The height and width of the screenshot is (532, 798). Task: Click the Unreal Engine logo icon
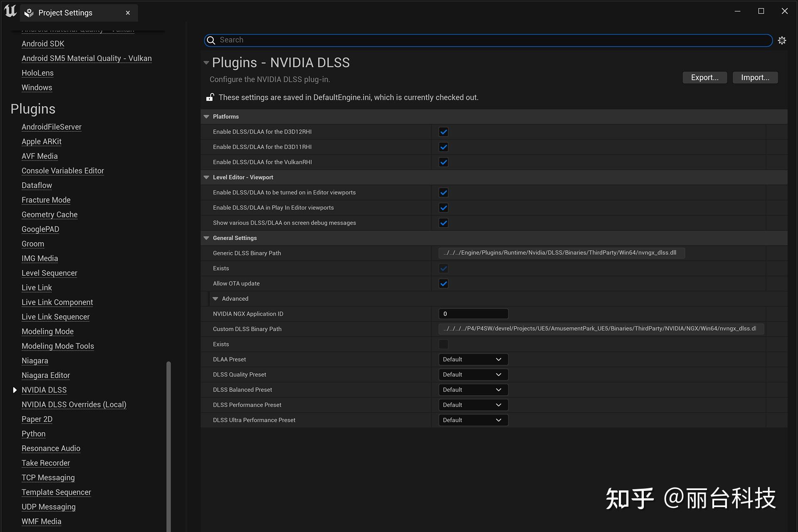10,11
